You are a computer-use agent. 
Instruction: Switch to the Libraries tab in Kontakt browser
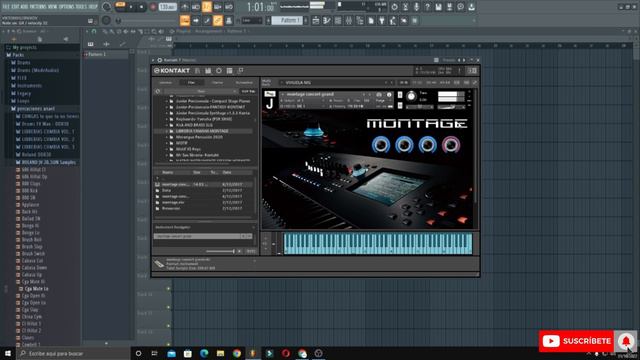(x=166, y=82)
